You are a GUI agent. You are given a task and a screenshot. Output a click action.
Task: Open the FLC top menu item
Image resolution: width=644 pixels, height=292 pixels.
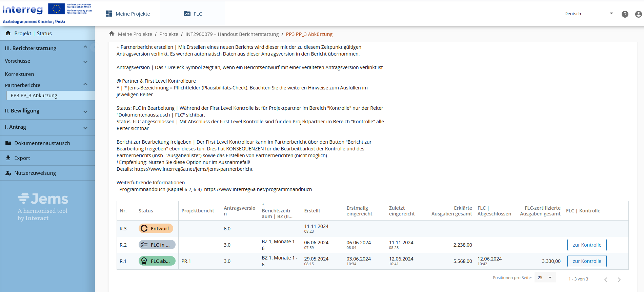[193, 14]
